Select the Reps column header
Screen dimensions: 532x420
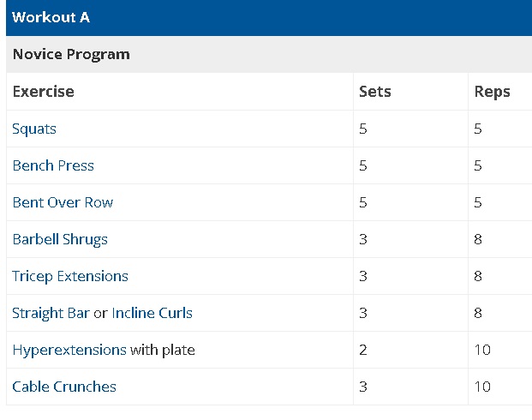coord(492,92)
